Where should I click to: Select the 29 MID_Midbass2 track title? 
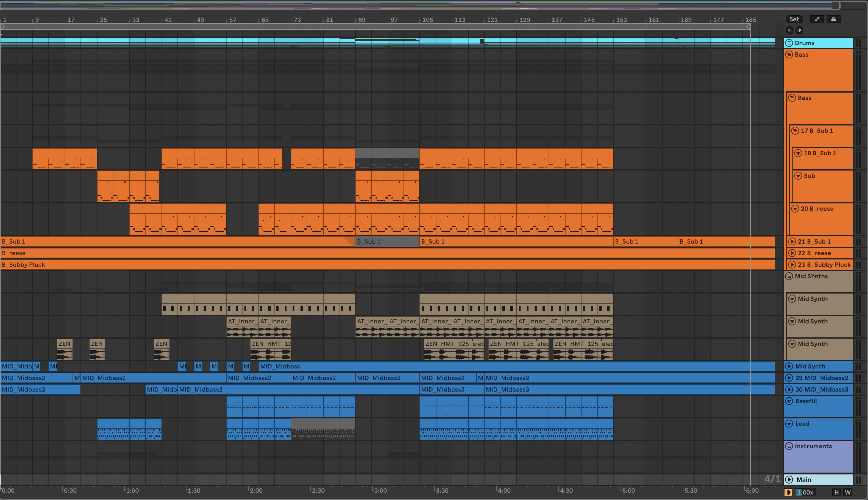(x=821, y=378)
